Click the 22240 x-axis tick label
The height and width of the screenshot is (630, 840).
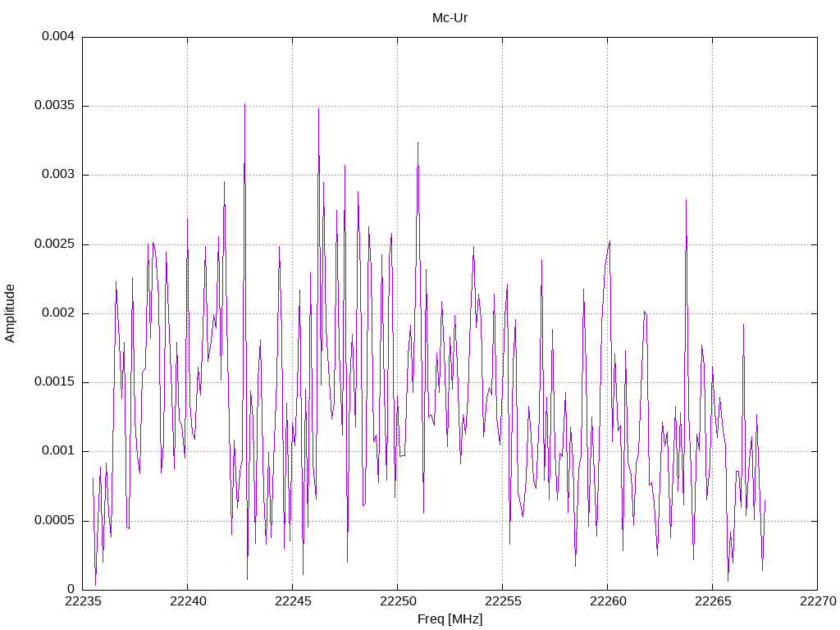point(188,601)
